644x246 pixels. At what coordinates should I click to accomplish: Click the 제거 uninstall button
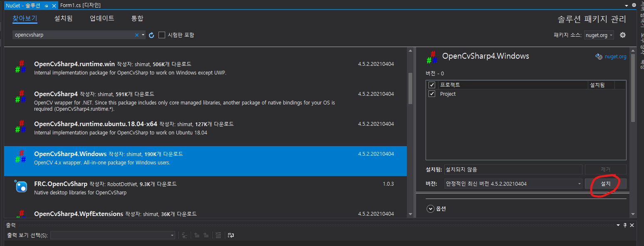[605, 169]
